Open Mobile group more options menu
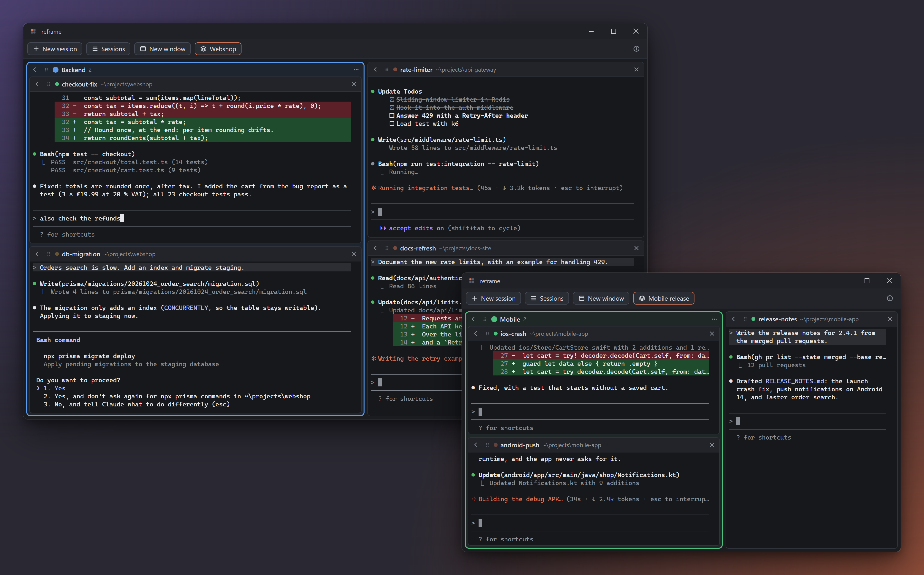The width and height of the screenshot is (924, 575). 714,319
